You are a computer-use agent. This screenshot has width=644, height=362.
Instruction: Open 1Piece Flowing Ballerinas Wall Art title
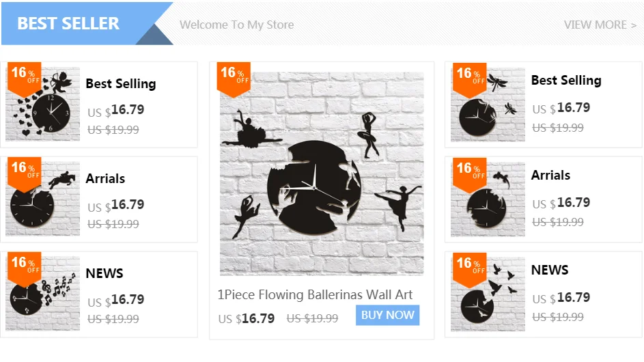pos(315,294)
